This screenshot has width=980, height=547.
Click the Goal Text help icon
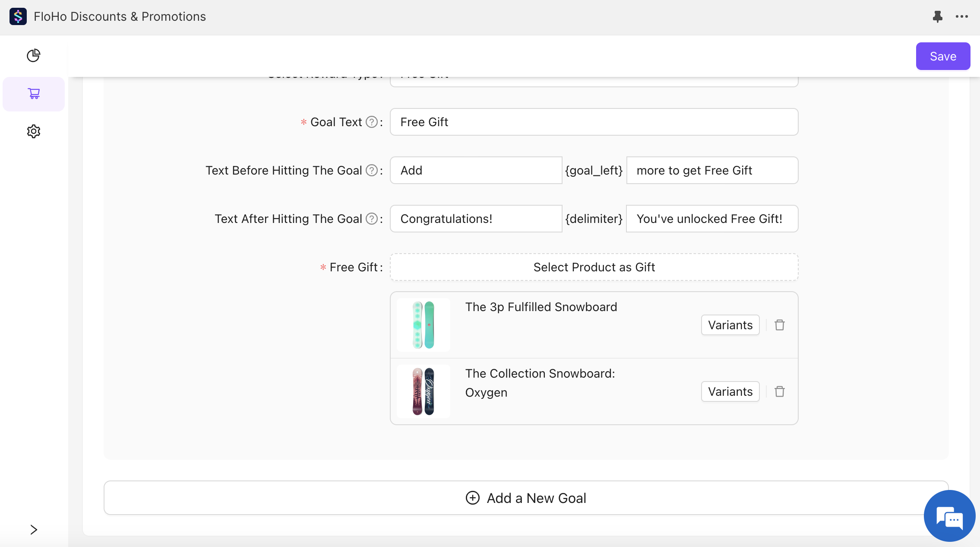[371, 122]
